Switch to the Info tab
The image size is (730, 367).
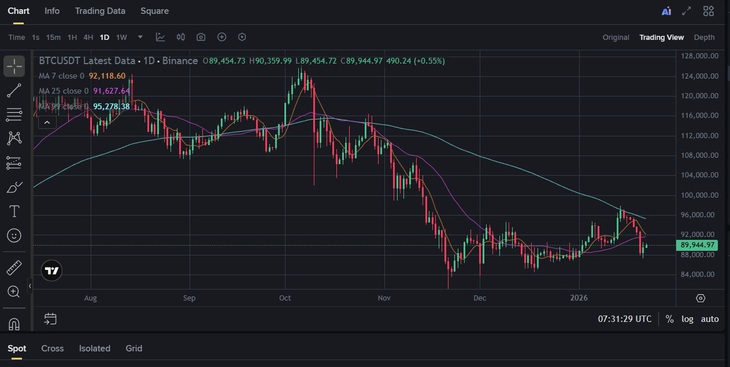pos(52,11)
